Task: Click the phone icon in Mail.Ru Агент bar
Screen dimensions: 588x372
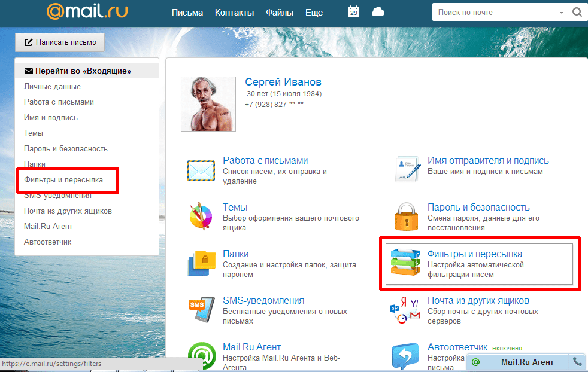Action: (x=577, y=362)
